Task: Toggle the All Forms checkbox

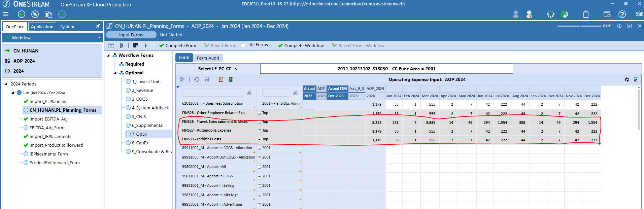Action: [243, 45]
